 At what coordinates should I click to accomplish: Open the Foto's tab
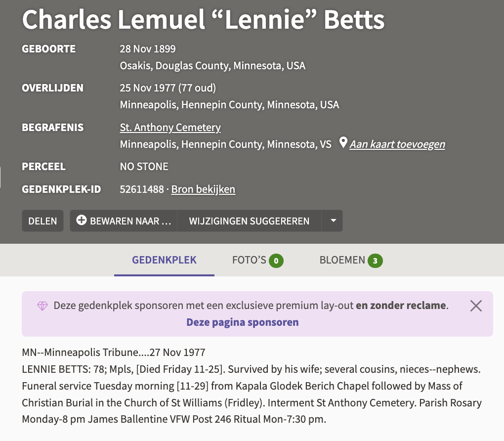coord(250,260)
